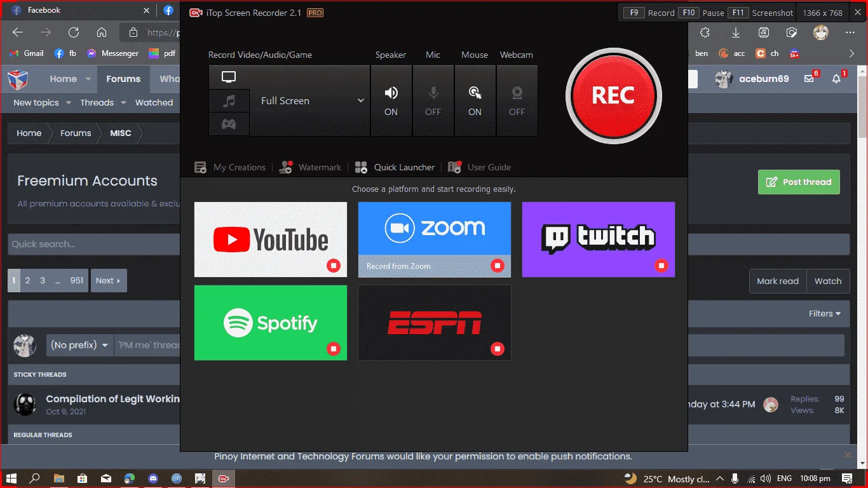Screen dimensions: 868x488
Task: Click the forum Next page button
Action: point(109,280)
